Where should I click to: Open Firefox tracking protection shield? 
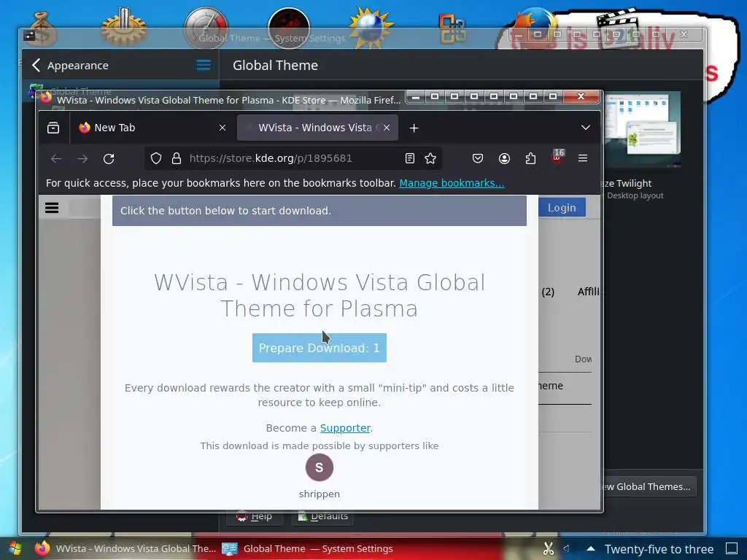click(x=156, y=158)
